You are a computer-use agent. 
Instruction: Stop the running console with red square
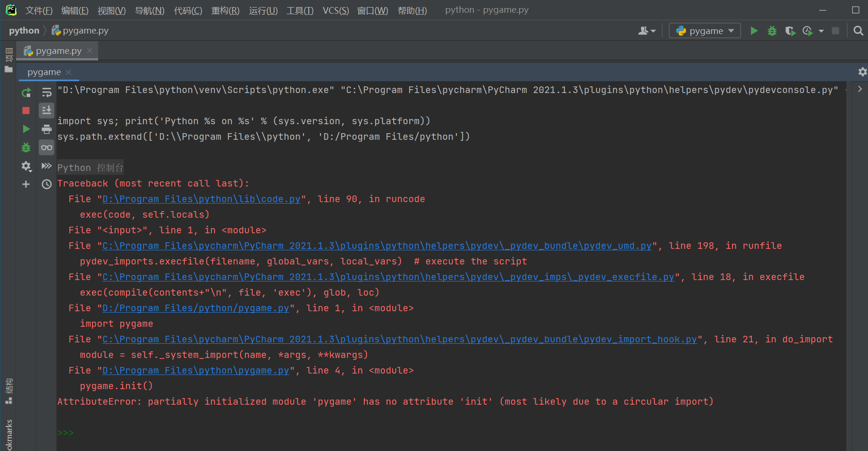[x=26, y=111]
